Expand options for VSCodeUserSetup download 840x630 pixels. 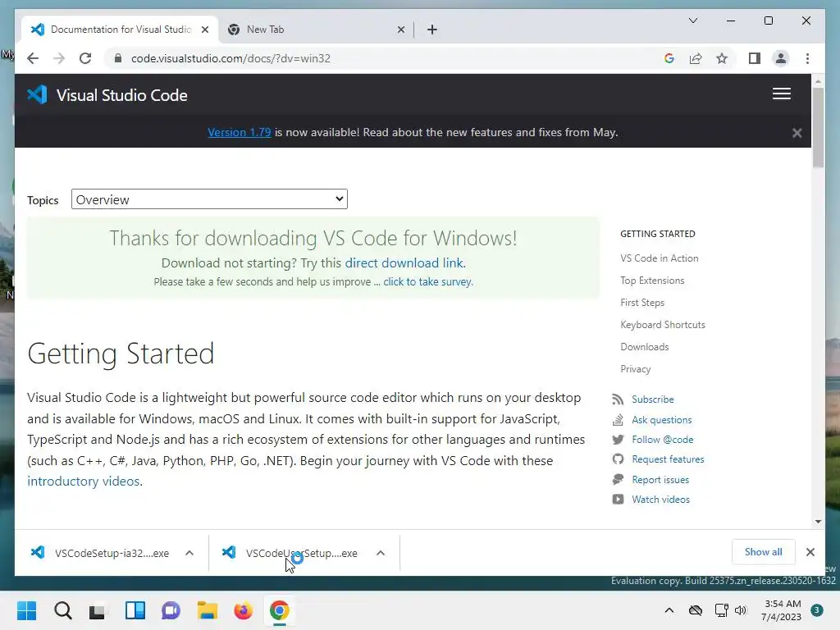tap(381, 553)
